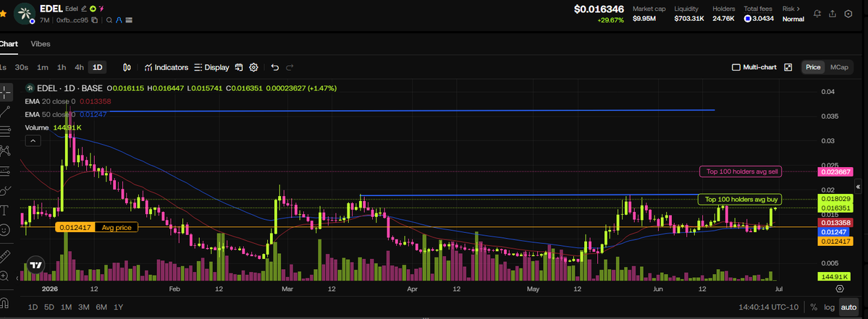868x319 pixels.
Task: Switch chart scale to Price
Action: 813,67
